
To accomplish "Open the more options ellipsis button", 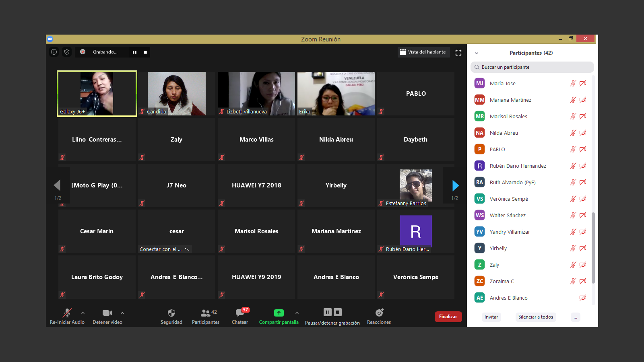I will point(575,317).
